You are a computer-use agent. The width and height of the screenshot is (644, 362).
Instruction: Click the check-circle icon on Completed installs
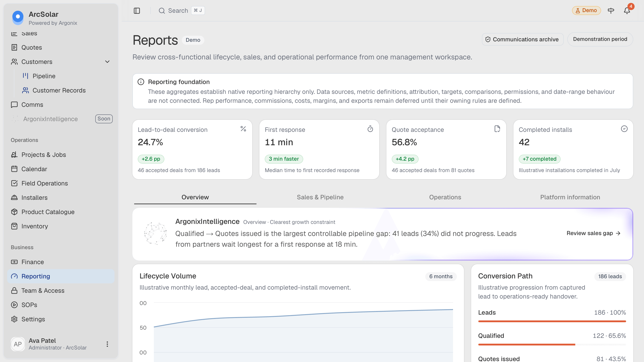pyautogui.click(x=624, y=129)
